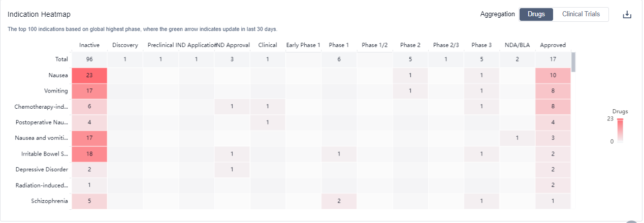Viewport: 644px width, 223px height.
Task: Click the Total Approved cell showing 17
Action: click(x=553, y=59)
